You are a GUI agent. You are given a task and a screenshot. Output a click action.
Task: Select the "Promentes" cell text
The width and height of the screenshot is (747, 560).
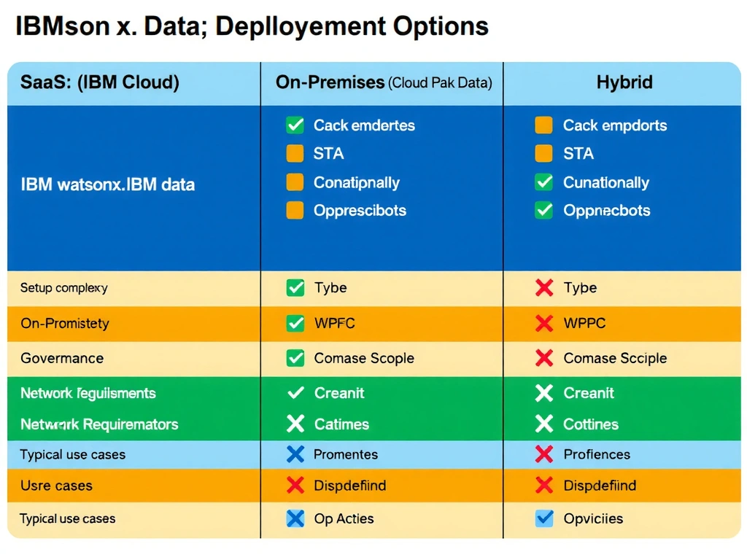(345, 455)
